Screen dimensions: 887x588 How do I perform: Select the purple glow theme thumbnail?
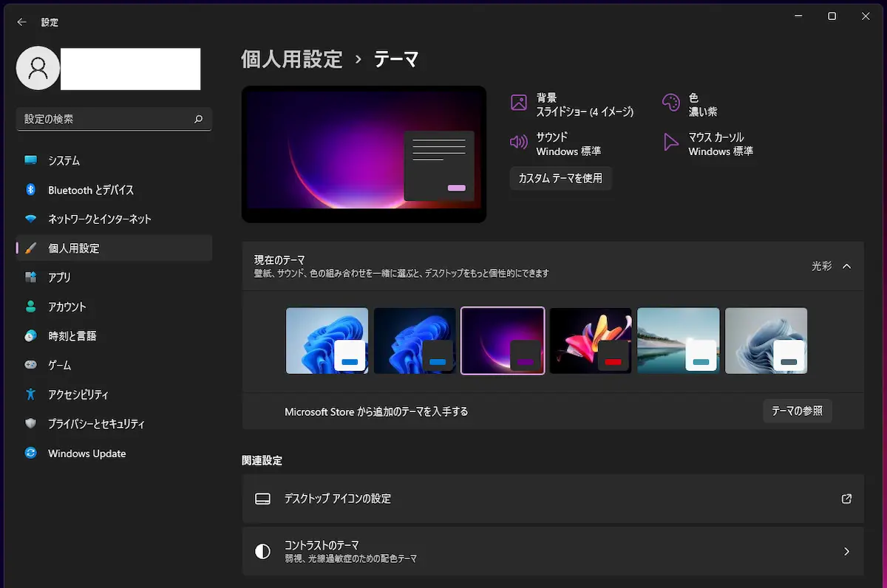coord(503,341)
